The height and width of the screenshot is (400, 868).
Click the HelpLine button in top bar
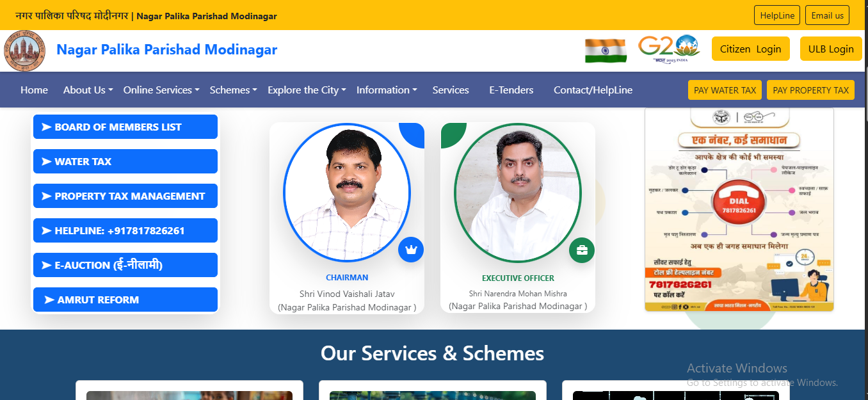pos(777,15)
